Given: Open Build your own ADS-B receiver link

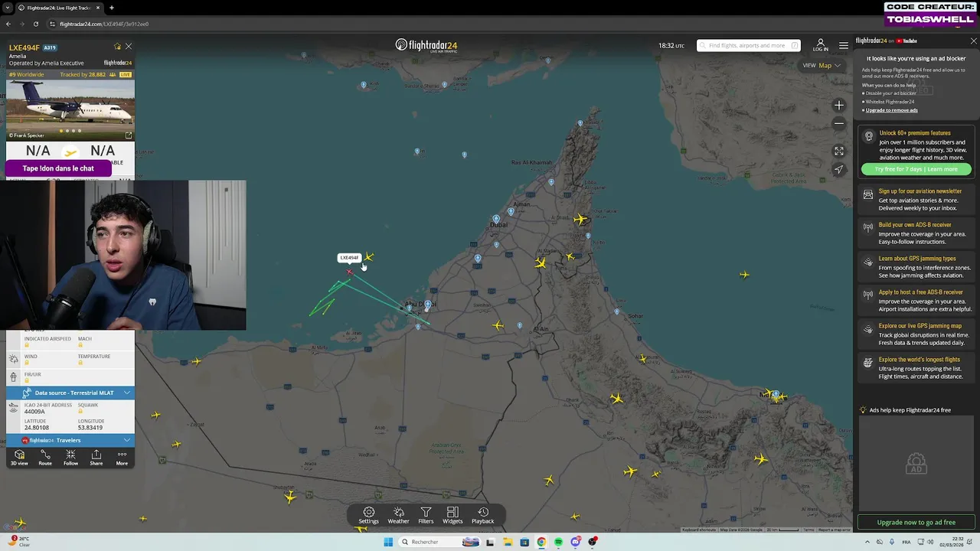Looking at the screenshot, I should [915, 225].
